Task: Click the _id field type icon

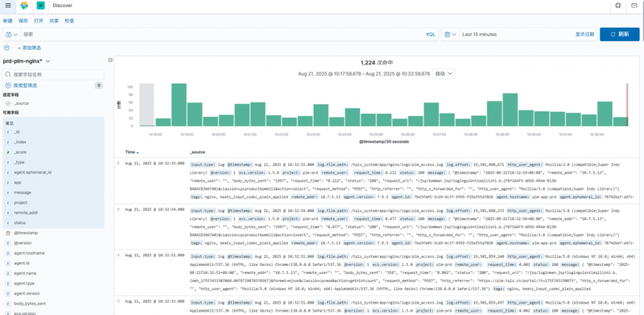Action: point(8,132)
